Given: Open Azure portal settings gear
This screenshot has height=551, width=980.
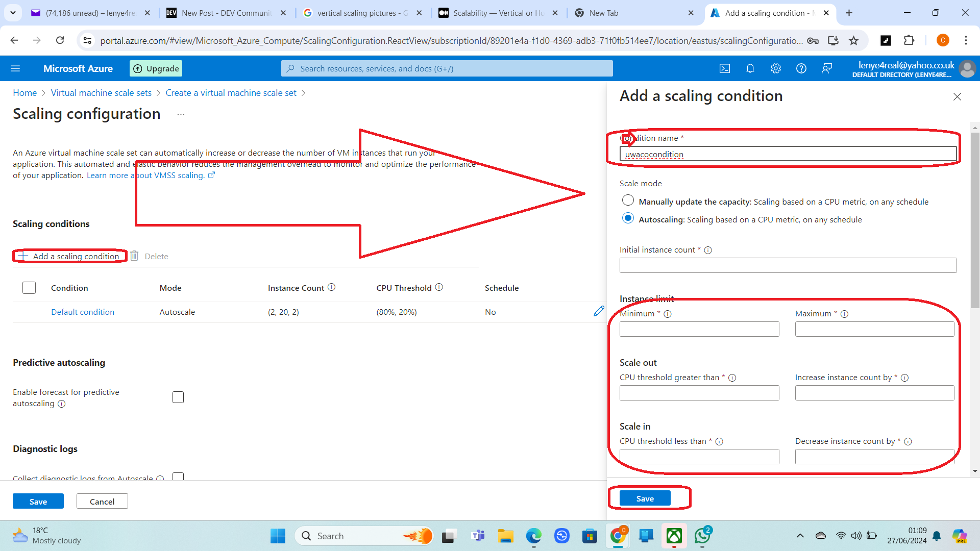Looking at the screenshot, I should click(x=775, y=68).
